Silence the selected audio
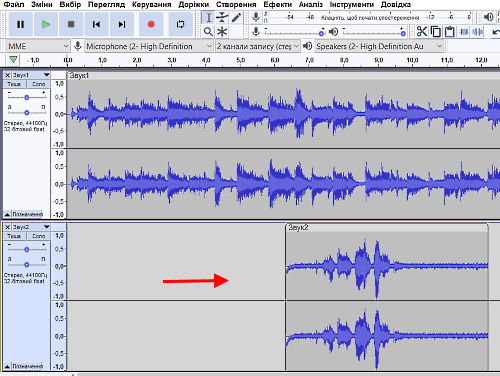500x376 pixels. click(x=478, y=32)
